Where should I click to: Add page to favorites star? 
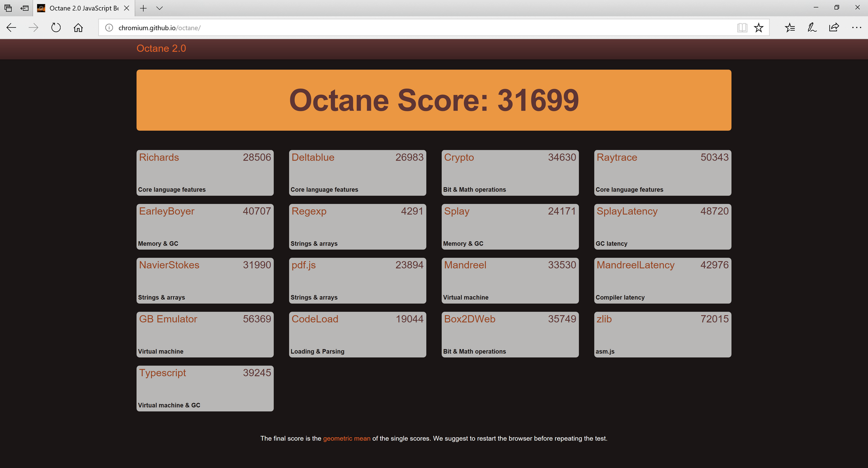(x=759, y=28)
